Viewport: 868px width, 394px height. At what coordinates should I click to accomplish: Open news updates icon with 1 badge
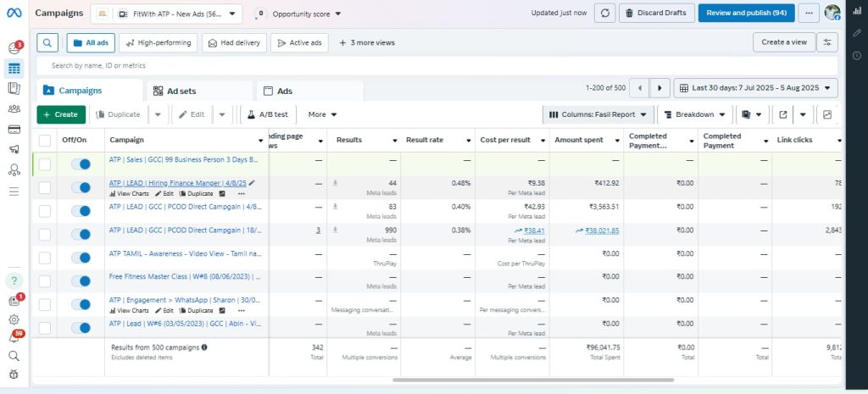click(15, 301)
